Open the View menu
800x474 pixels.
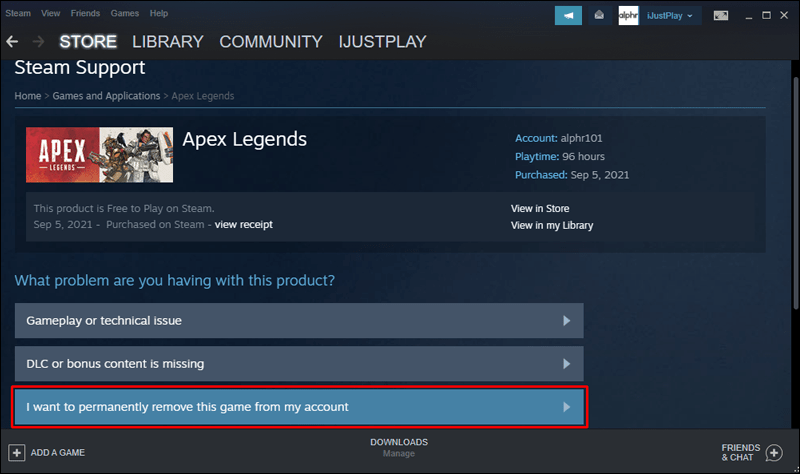click(51, 13)
